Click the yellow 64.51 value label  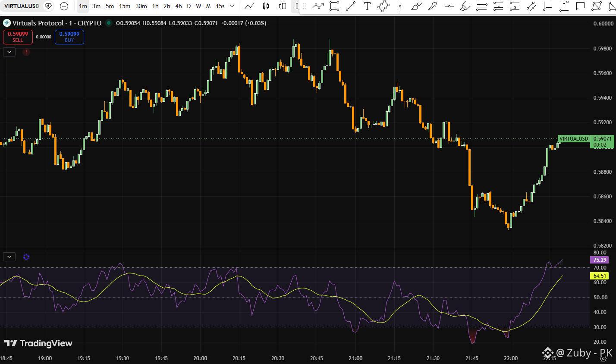click(x=600, y=276)
